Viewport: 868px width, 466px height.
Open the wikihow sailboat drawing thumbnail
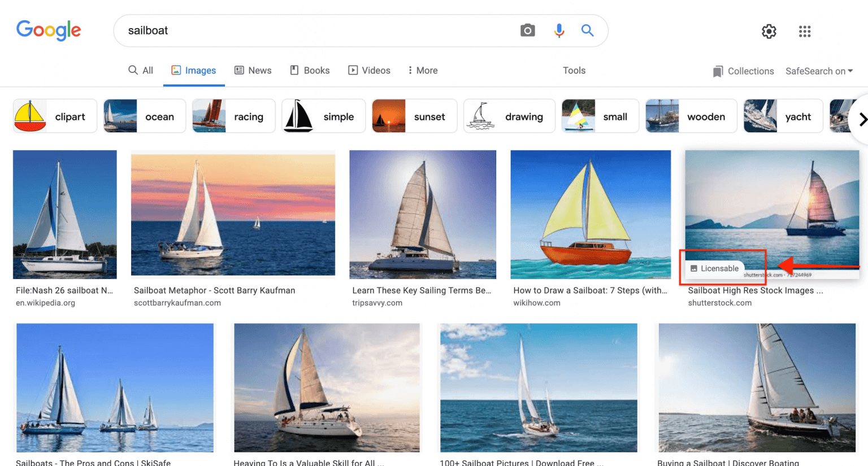[590, 215]
